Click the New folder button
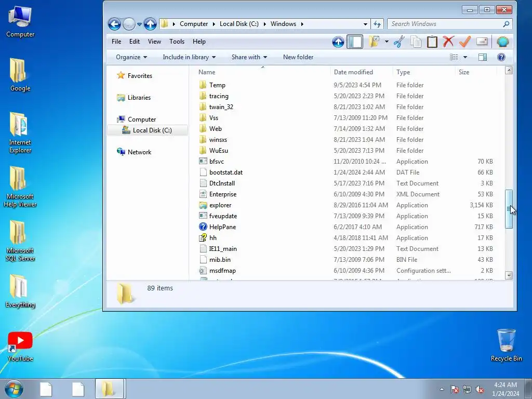Viewport: 532px width, 399px height. click(298, 57)
